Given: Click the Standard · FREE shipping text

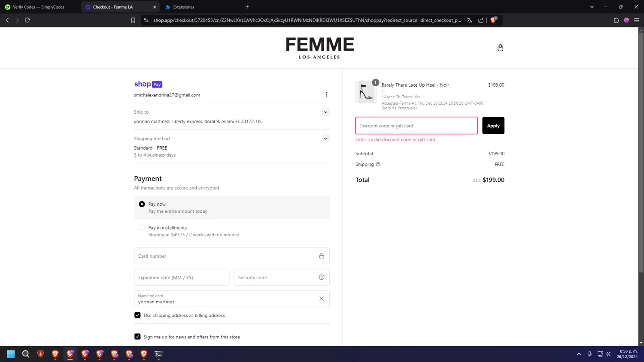Looking at the screenshot, I should (150, 148).
